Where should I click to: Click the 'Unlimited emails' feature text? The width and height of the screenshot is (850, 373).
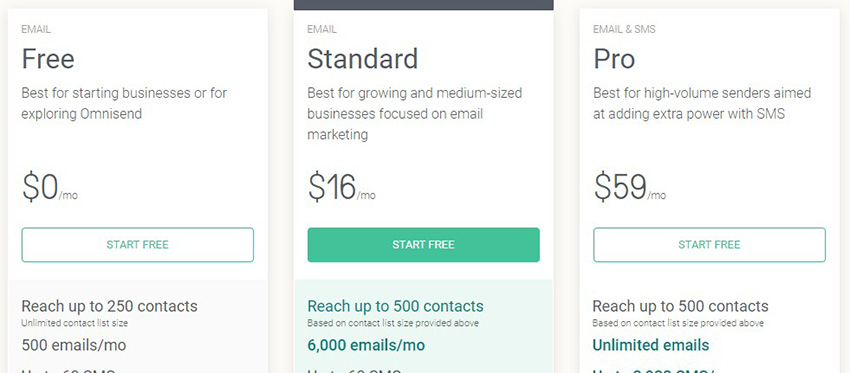point(651,345)
